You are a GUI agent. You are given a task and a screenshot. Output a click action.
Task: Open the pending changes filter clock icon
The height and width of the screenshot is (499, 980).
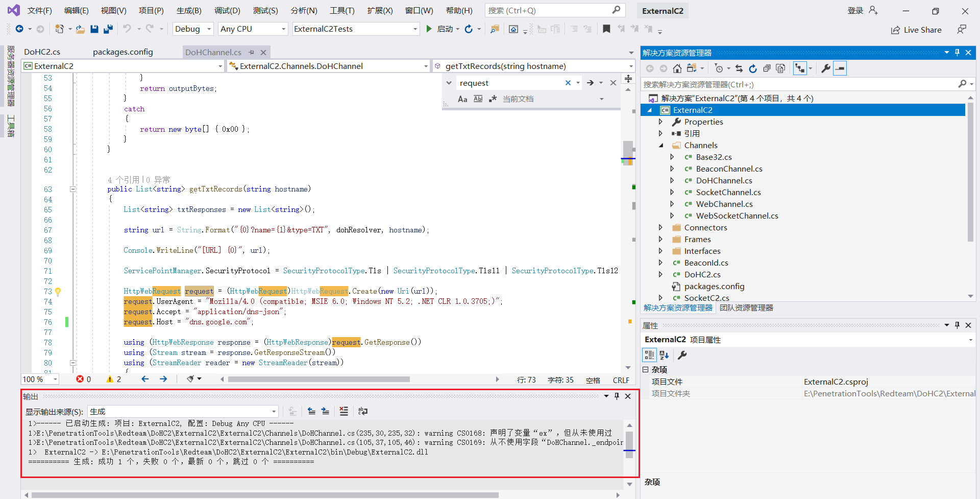coord(719,68)
